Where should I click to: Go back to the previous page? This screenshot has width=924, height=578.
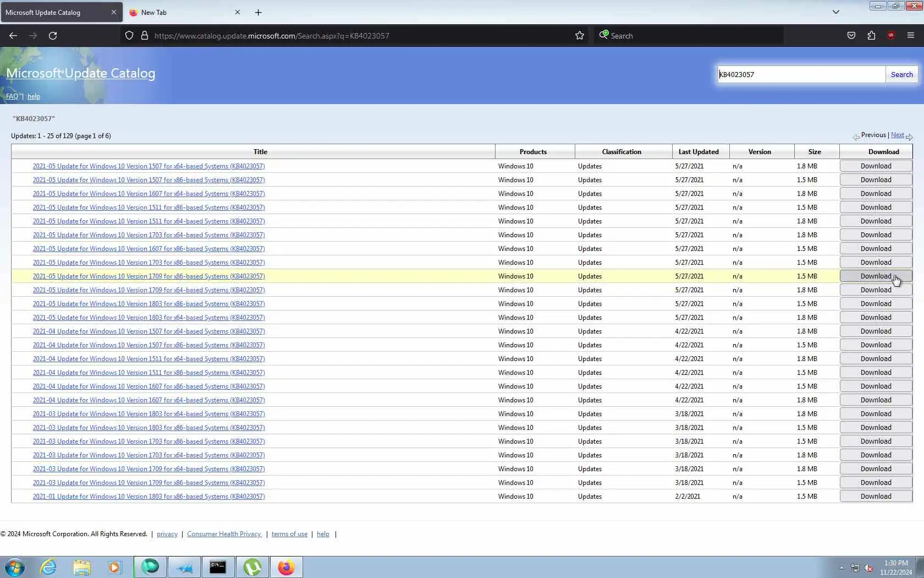tap(13, 36)
